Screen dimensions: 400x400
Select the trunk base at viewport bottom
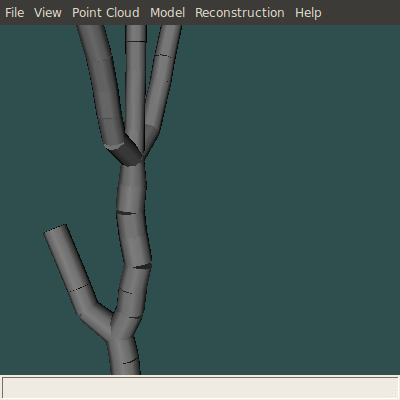pyautogui.click(x=124, y=357)
